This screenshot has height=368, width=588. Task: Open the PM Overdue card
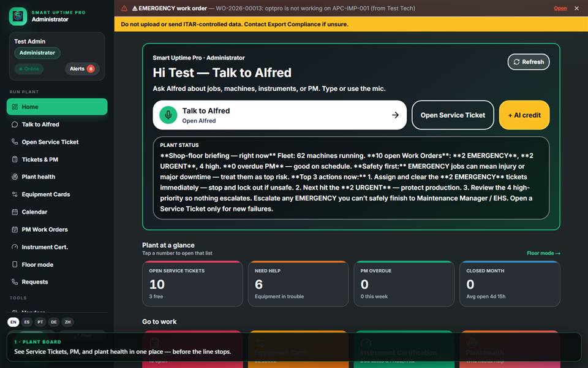coord(404,283)
